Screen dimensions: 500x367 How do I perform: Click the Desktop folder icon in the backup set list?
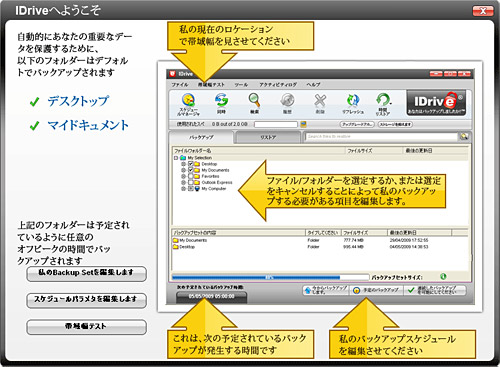click(x=176, y=247)
